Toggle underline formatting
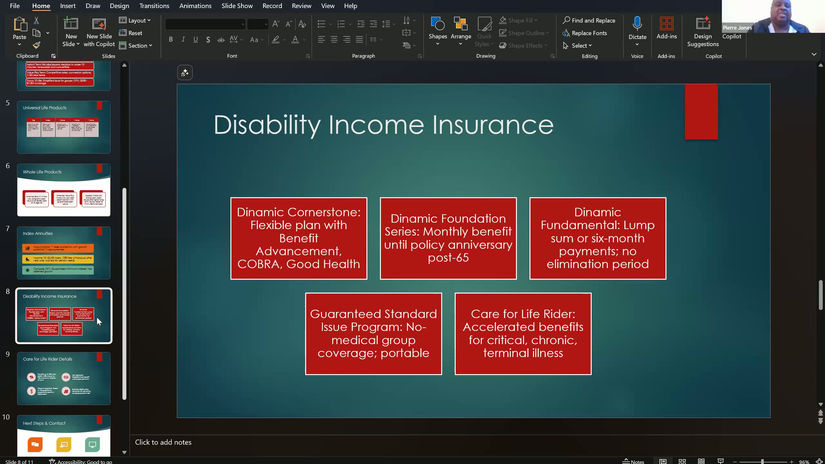Screen dimensions: 825x464 tap(196, 40)
